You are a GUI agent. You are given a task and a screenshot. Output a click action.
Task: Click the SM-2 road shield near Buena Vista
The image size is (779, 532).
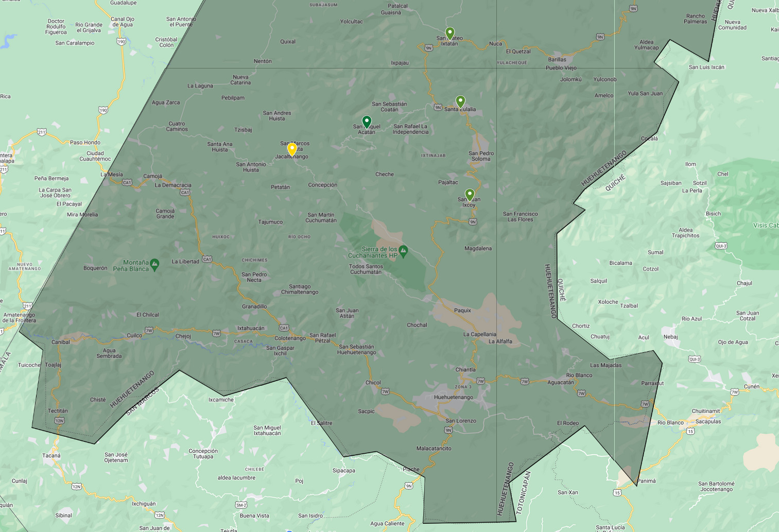(241, 505)
